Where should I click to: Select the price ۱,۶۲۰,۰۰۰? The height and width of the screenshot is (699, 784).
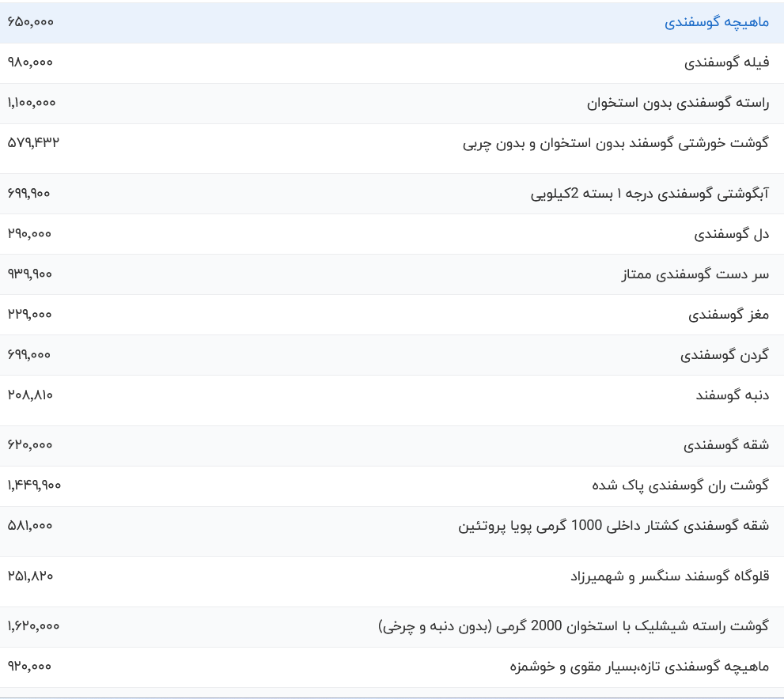[x=33, y=626]
